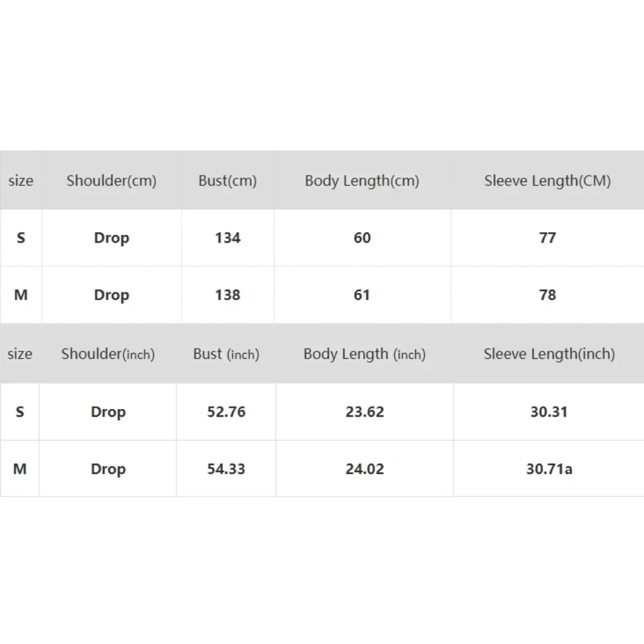Click sleeve length value 30.31
This screenshot has width=644, height=644.
pyautogui.click(x=549, y=412)
